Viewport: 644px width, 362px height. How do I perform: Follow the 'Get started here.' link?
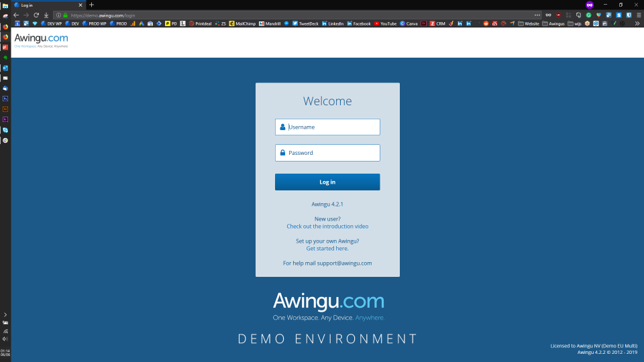[327, 248]
